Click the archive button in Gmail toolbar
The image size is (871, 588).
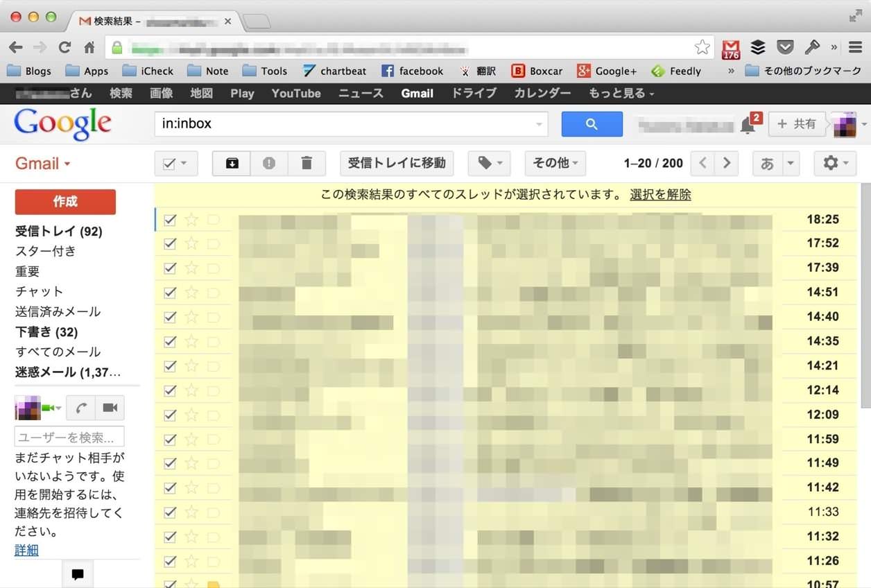[232, 164]
